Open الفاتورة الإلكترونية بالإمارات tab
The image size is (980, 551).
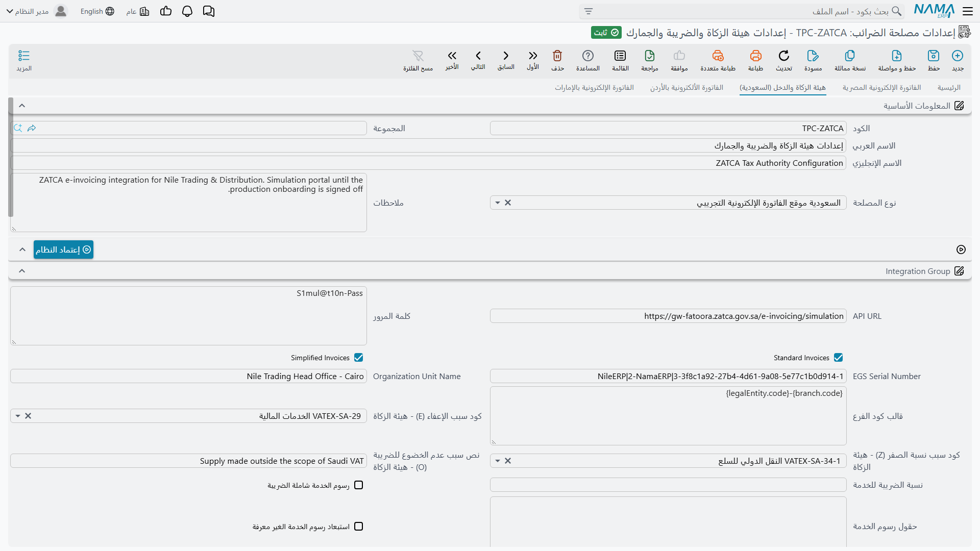pyautogui.click(x=594, y=88)
